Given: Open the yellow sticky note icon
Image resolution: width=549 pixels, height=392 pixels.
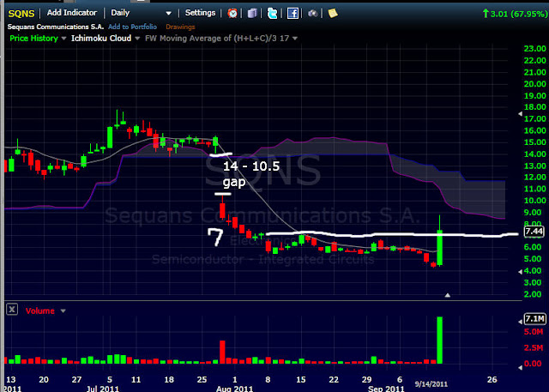Looking at the screenshot, I should click(333, 13).
